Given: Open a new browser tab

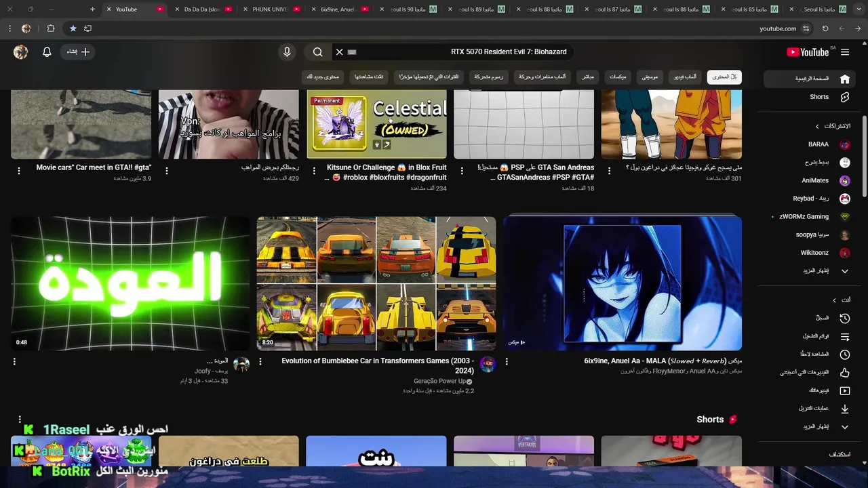Looking at the screenshot, I should 93,9.
